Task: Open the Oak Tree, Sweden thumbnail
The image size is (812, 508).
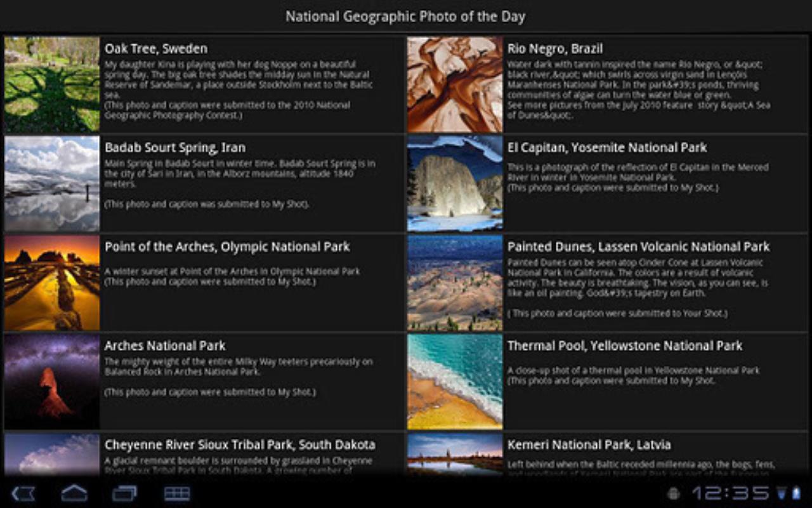Action: 52,84
